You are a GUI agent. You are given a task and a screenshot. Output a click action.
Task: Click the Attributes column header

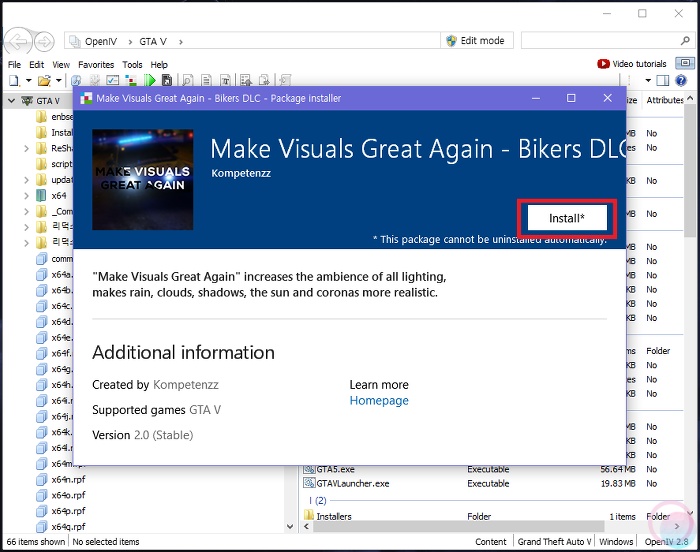click(x=664, y=100)
